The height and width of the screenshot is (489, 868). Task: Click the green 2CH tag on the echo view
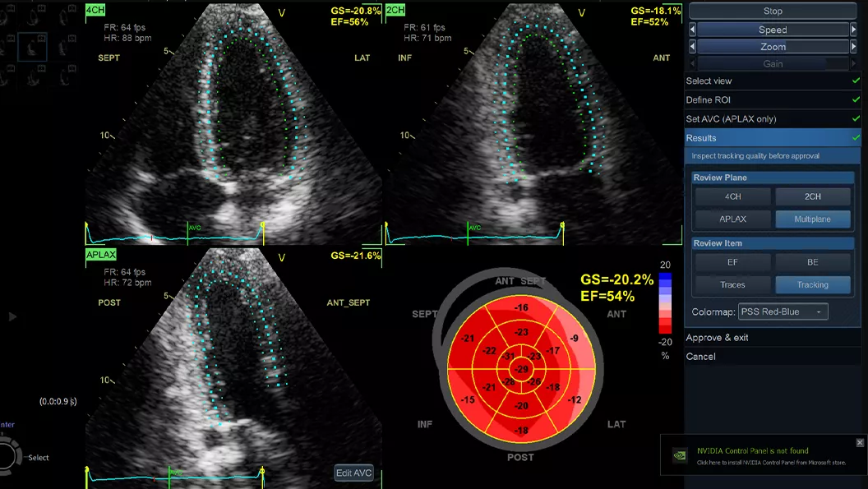395,10
